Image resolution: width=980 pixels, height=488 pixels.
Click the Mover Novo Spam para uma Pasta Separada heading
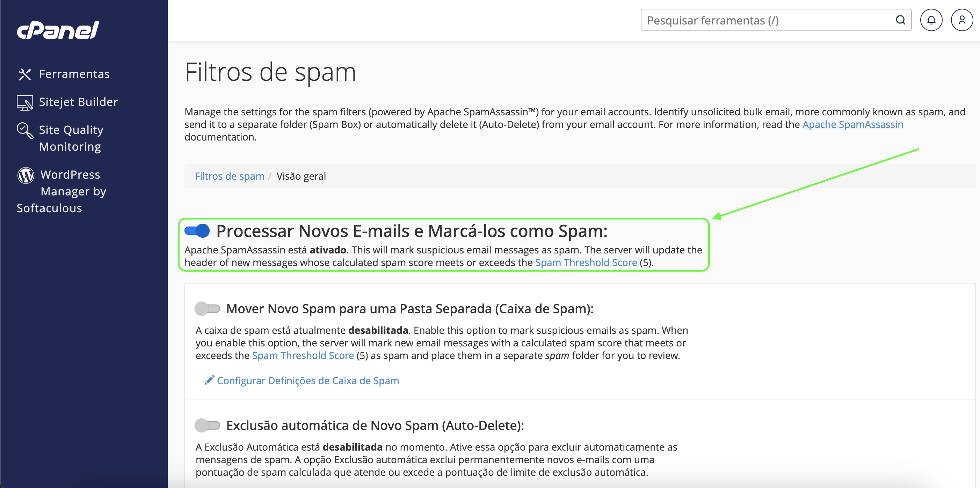point(410,309)
